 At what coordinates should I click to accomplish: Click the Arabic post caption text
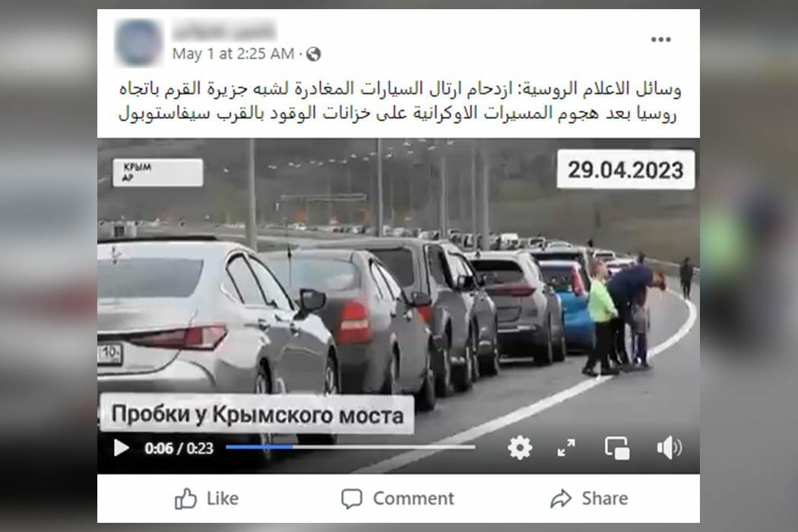tap(399, 101)
